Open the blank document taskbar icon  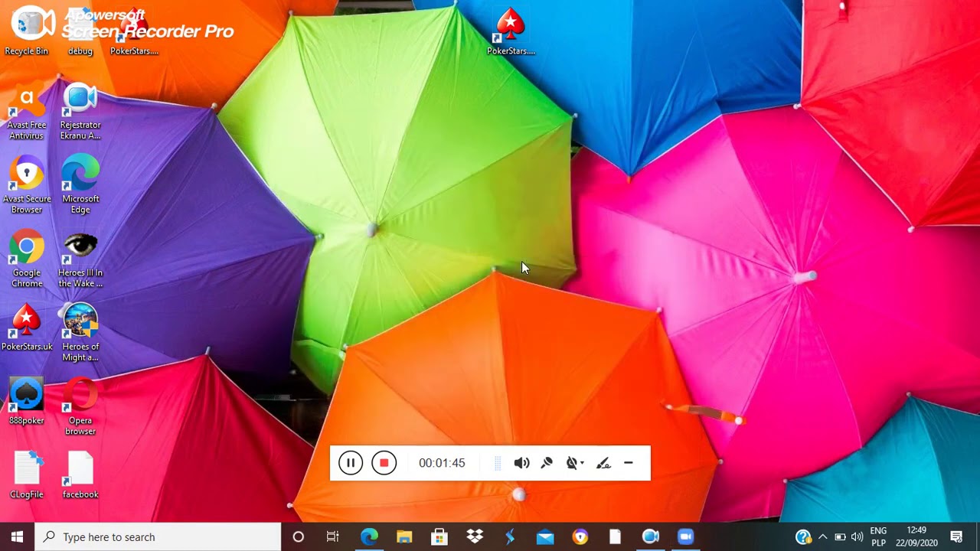(616, 537)
